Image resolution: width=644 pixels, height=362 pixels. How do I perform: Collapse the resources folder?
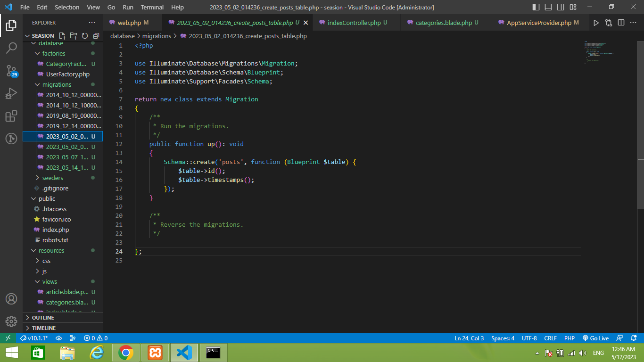pos(63,250)
